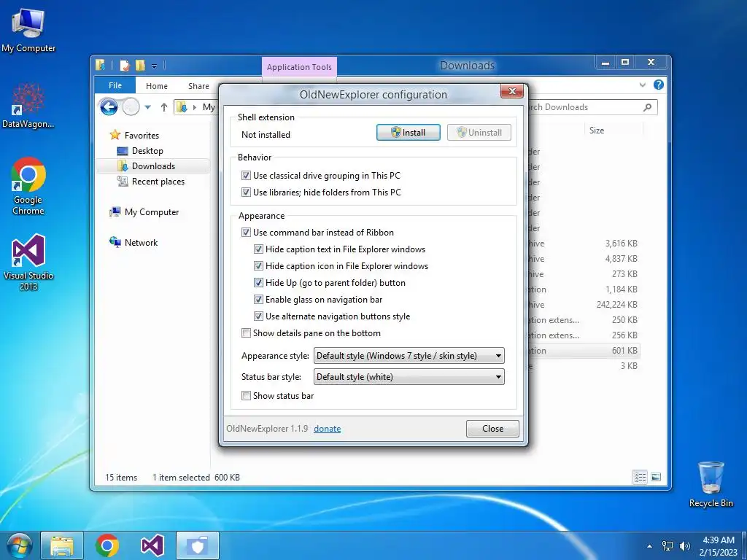Toggle alternate navigation buttons style

click(258, 316)
